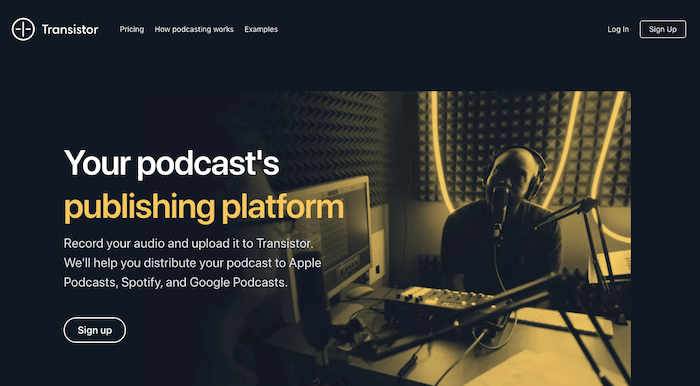The height and width of the screenshot is (386, 700).
Task: Click the "Your podcast's" white headline
Action: tap(172, 164)
